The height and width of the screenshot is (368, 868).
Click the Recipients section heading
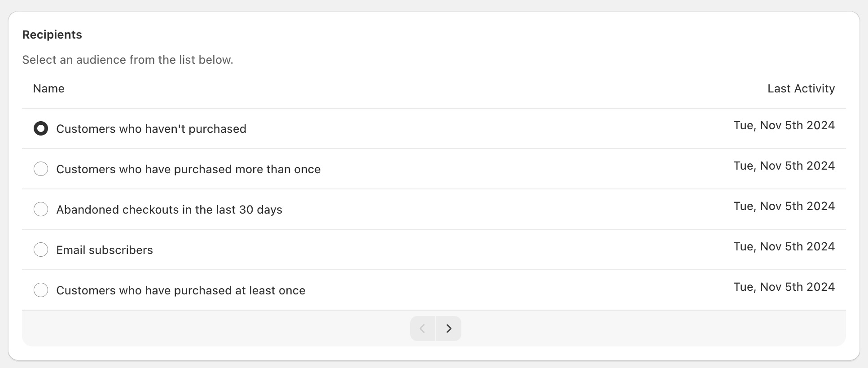(52, 35)
